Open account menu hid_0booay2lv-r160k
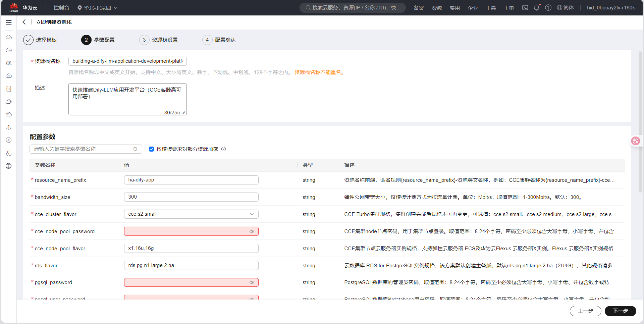644x324 pixels. pyautogui.click(x=611, y=7)
